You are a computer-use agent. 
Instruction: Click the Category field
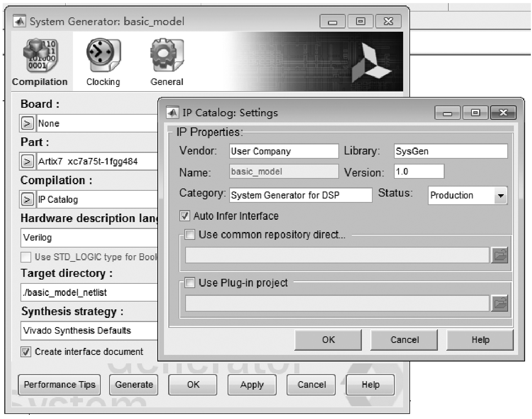301,195
